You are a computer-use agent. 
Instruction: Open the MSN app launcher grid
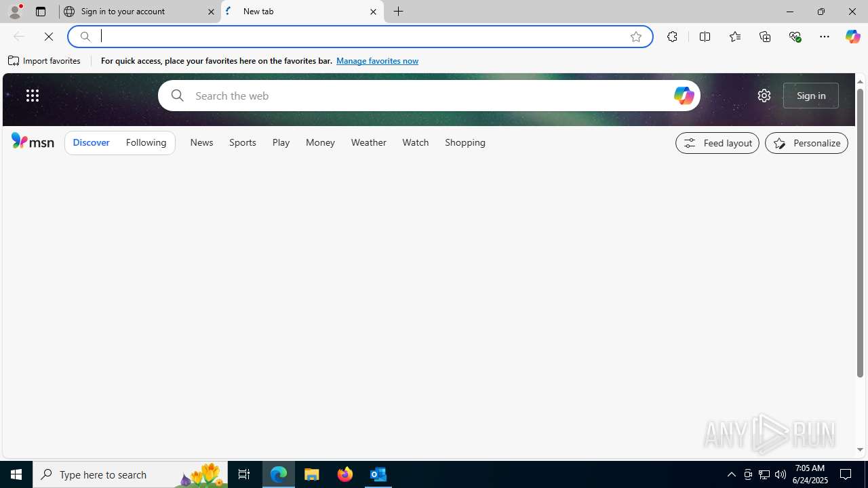[x=33, y=96]
